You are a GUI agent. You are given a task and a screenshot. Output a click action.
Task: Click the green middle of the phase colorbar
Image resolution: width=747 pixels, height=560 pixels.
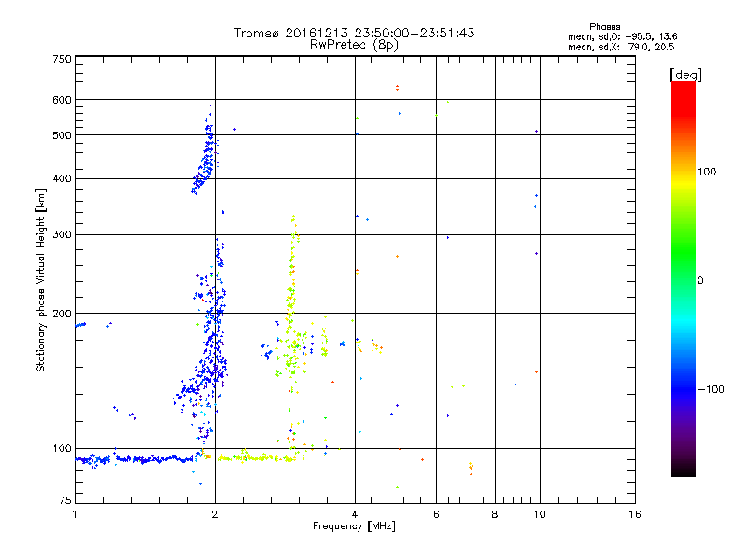tap(684, 258)
